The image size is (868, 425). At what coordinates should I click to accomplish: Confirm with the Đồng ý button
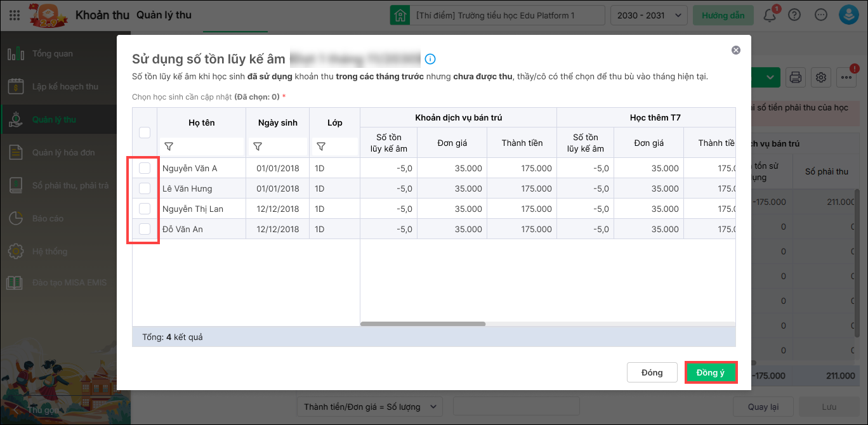[710, 372]
